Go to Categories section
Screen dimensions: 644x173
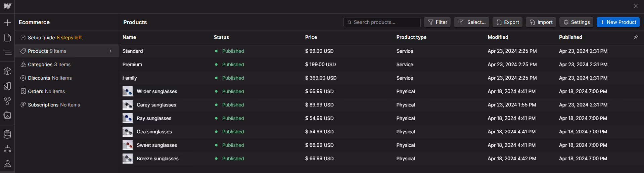[49, 64]
